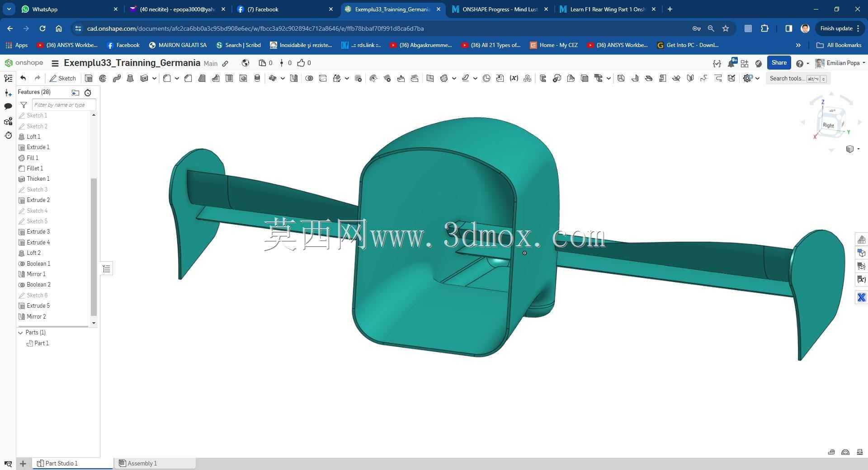Toggle the comments panel icon
Image resolution: width=868 pixels, height=470 pixels.
click(x=8, y=107)
